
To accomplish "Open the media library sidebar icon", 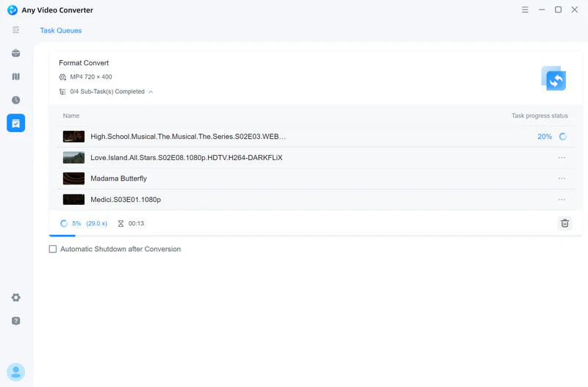I will (16, 76).
